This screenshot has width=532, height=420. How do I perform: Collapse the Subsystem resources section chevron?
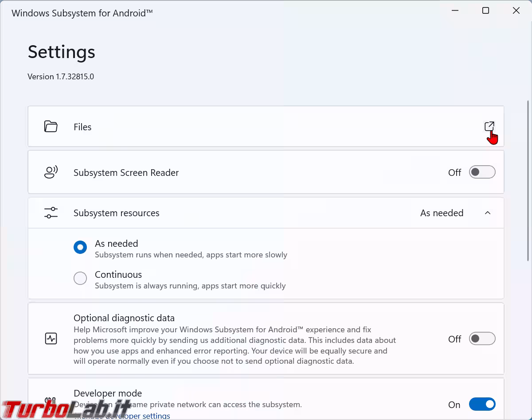pyautogui.click(x=488, y=213)
